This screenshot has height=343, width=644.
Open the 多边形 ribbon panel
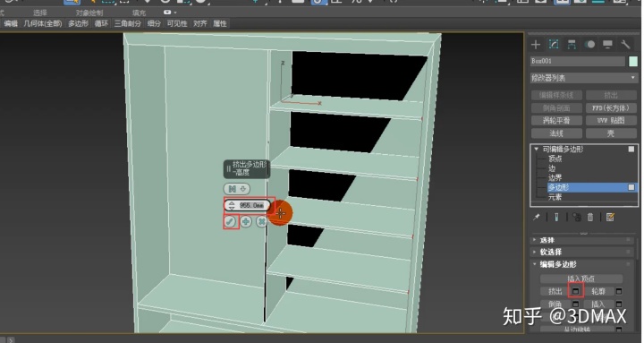coord(78,23)
